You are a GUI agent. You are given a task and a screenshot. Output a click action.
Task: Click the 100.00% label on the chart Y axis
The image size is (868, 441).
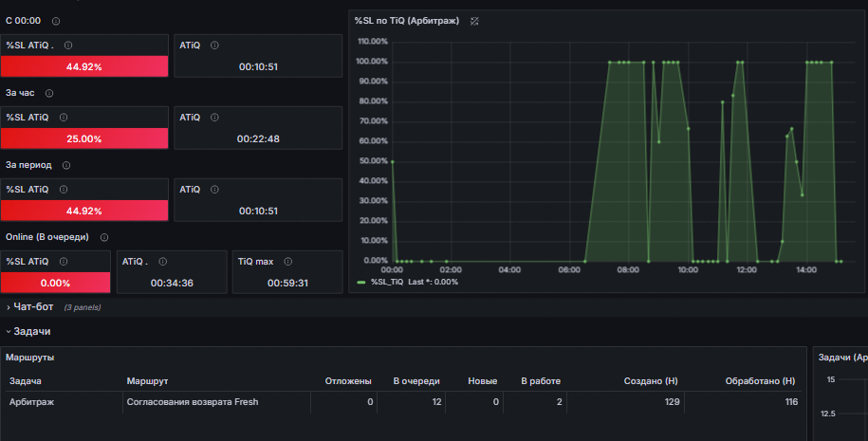tap(372, 62)
